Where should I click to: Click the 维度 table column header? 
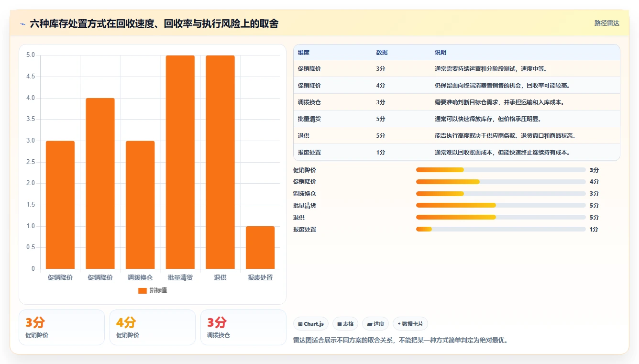point(304,53)
